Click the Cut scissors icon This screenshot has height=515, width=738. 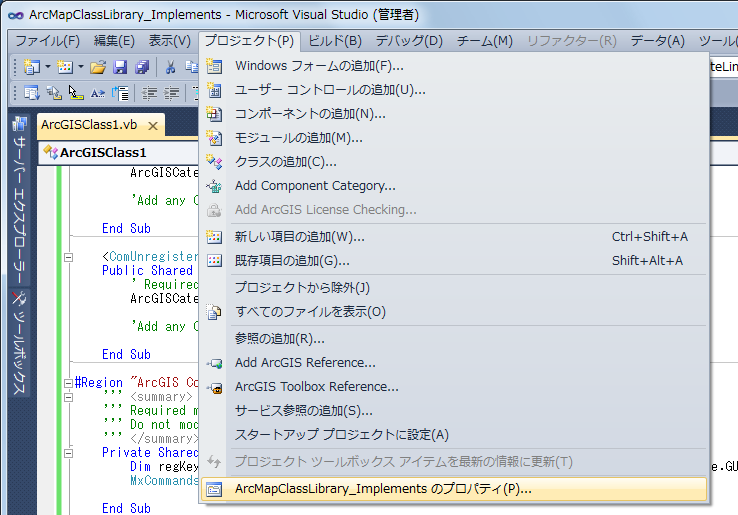[x=170, y=67]
